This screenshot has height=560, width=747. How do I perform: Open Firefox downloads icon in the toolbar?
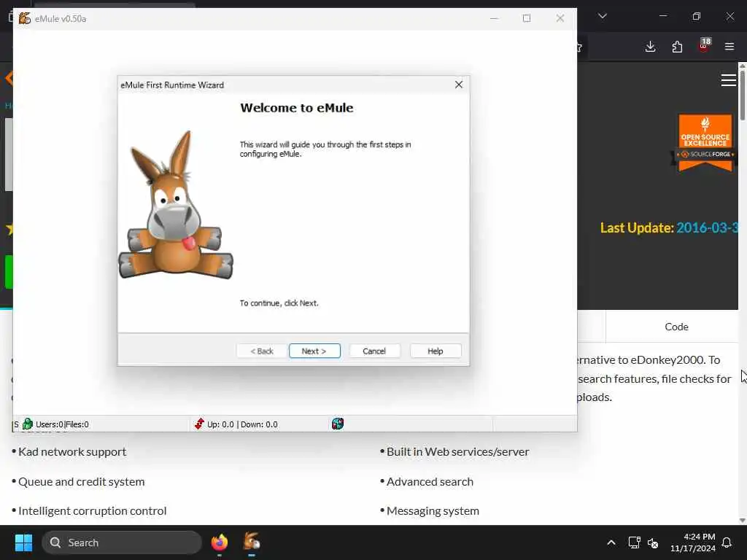tap(650, 47)
